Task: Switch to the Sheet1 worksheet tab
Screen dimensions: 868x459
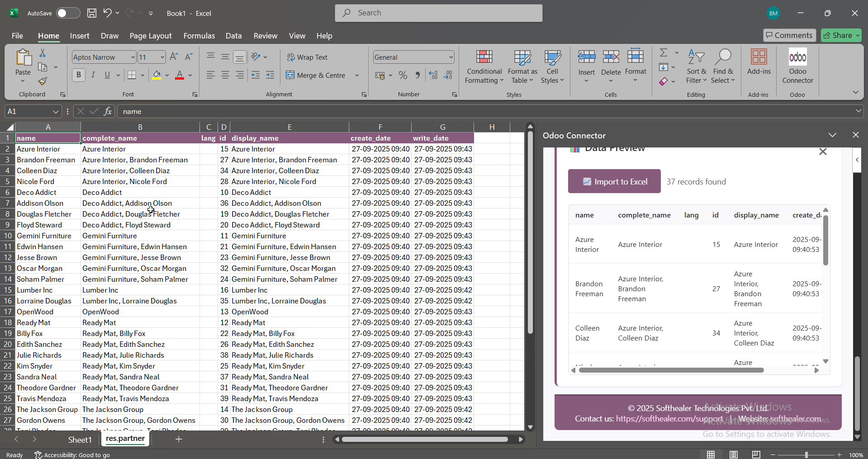Action: 80,440
